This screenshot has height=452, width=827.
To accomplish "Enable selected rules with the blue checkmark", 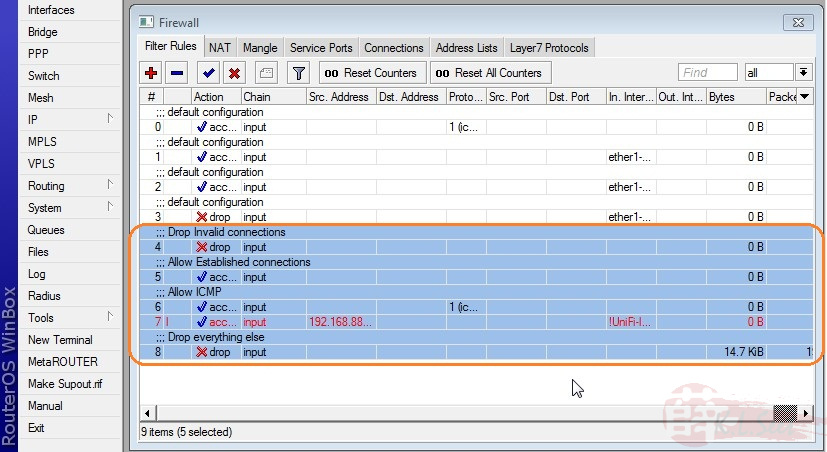I will (209, 73).
